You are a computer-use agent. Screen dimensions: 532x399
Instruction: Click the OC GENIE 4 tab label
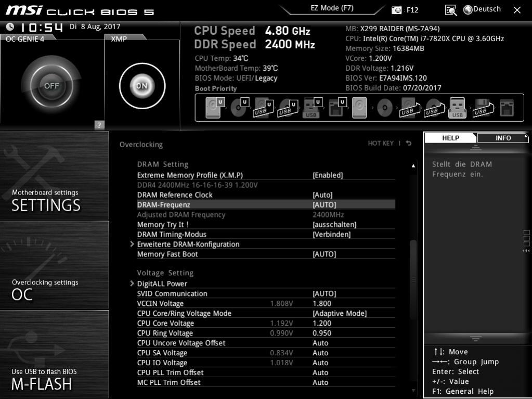pos(25,38)
